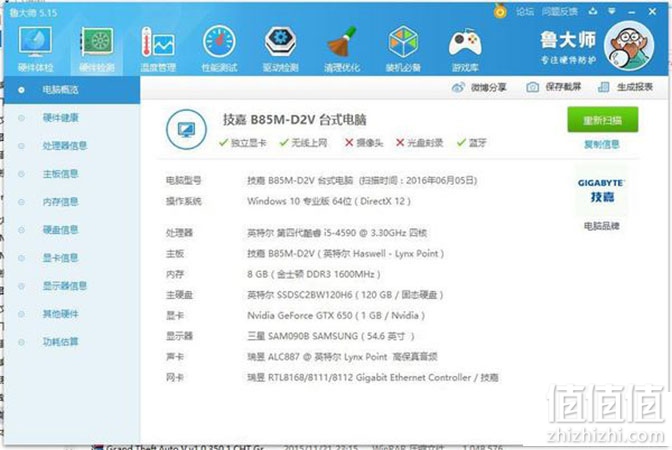Share via 微博分享
This screenshot has width=672, height=450.
(479, 87)
